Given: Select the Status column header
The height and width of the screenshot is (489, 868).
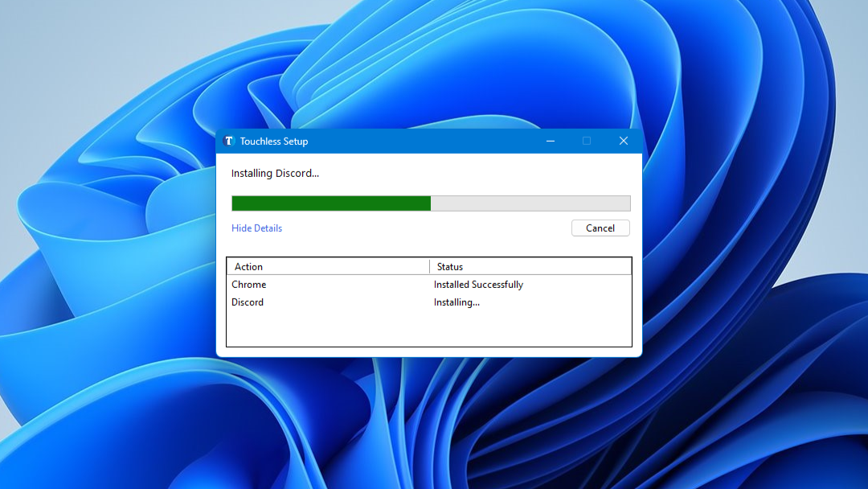Looking at the screenshot, I should coord(530,267).
